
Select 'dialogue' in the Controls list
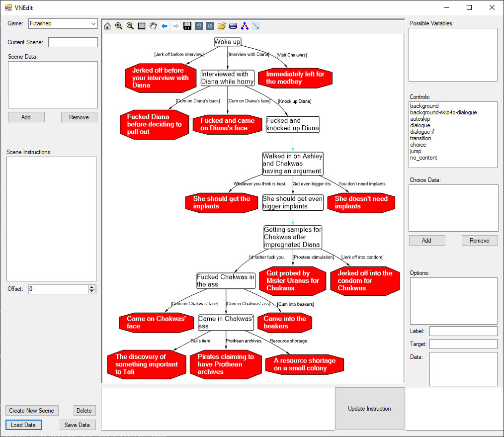click(x=420, y=125)
